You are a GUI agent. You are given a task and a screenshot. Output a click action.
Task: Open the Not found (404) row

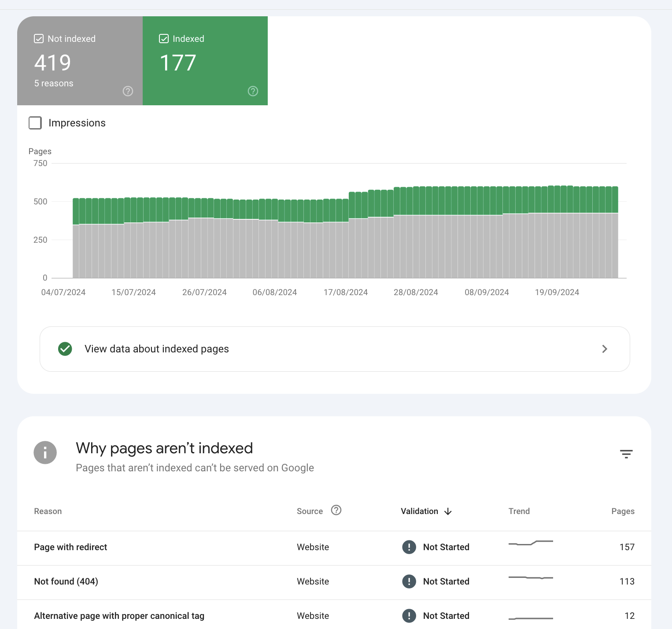334,582
